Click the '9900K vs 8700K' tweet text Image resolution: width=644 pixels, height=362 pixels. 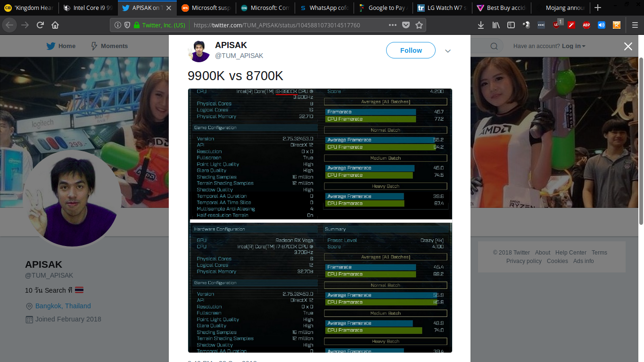click(x=235, y=75)
